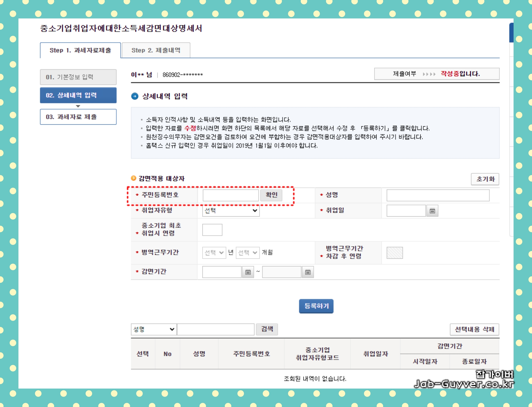
Task: Go to step 01. 기본정보 입력
Action: point(78,77)
